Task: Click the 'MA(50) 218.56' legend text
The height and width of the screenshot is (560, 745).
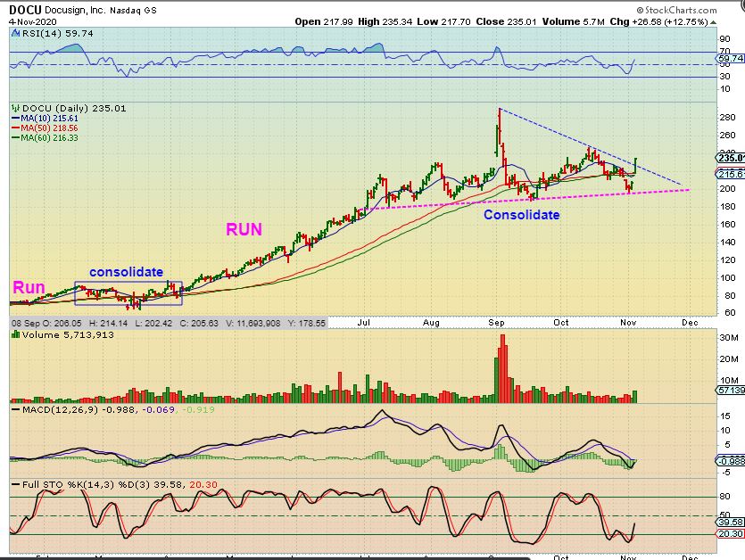Action: point(49,128)
